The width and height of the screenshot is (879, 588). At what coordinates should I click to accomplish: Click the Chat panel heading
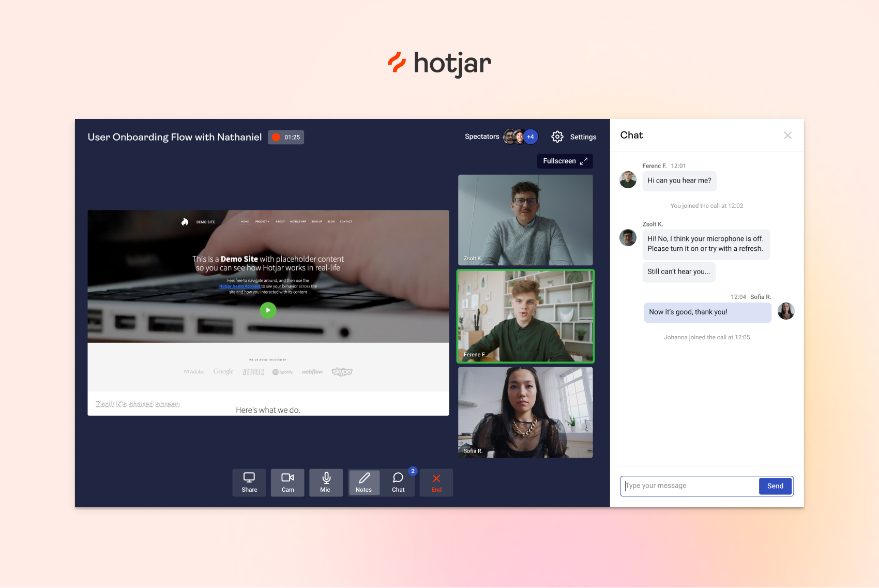coord(632,135)
